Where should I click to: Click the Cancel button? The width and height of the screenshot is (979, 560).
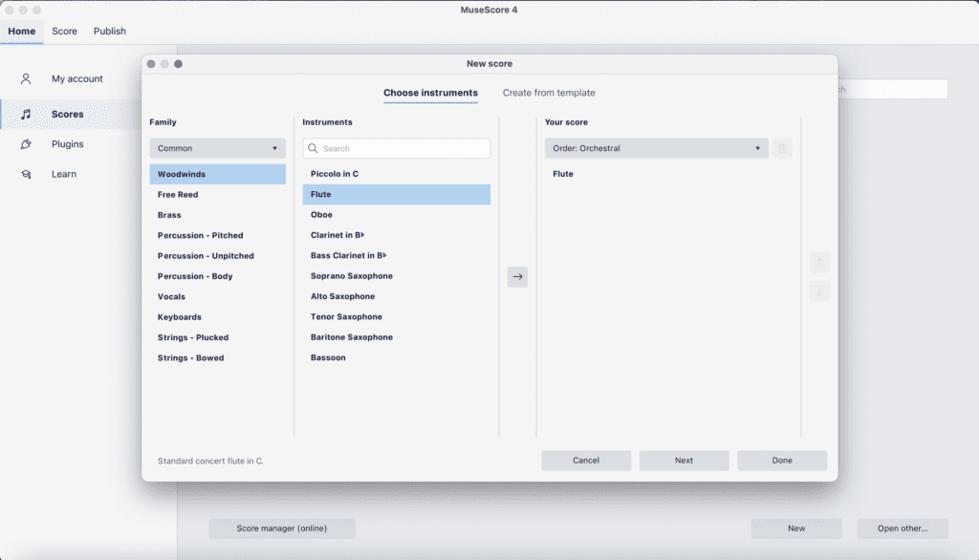pos(586,461)
